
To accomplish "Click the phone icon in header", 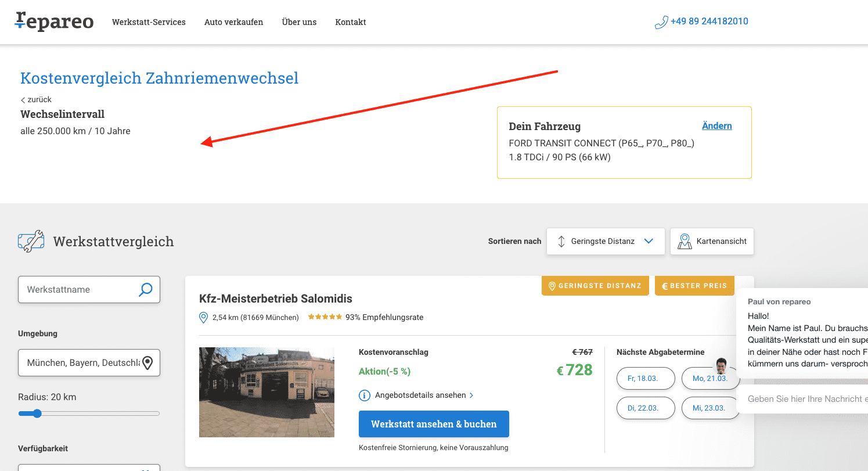I will click(661, 22).
